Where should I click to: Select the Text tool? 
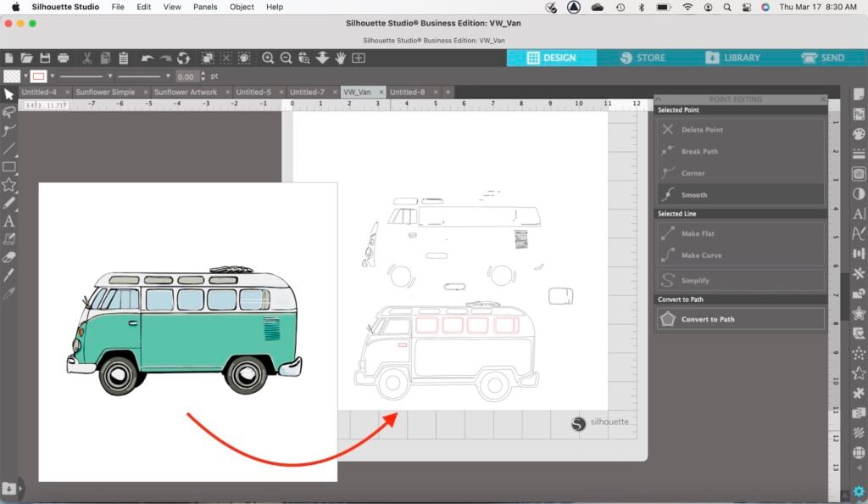pyautogui.click(x=8, y=221)
